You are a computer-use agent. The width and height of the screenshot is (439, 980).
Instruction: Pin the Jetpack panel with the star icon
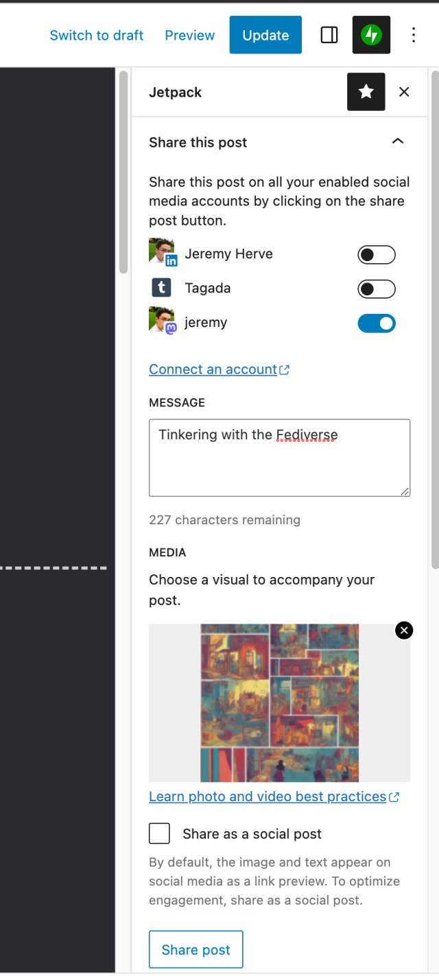click(x=366, y=91)
